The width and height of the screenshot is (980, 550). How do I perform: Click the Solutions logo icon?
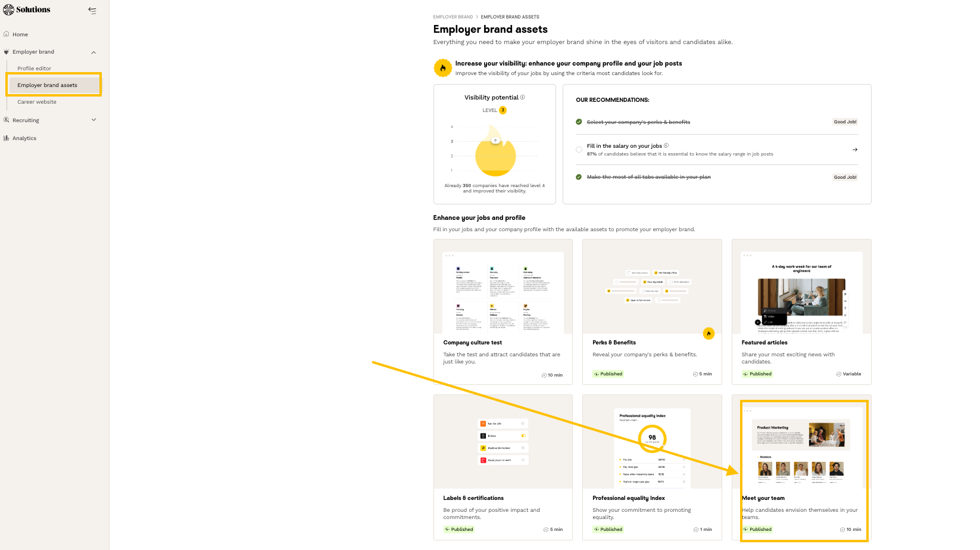tap(8, 10)
